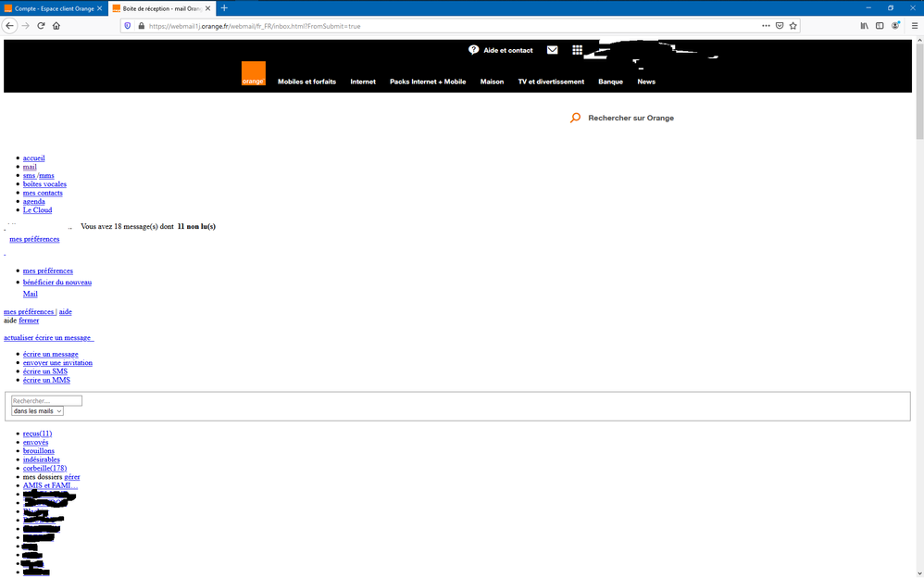
Task: Click gérer next to mes dossiers
Action: tap(72, 476)
